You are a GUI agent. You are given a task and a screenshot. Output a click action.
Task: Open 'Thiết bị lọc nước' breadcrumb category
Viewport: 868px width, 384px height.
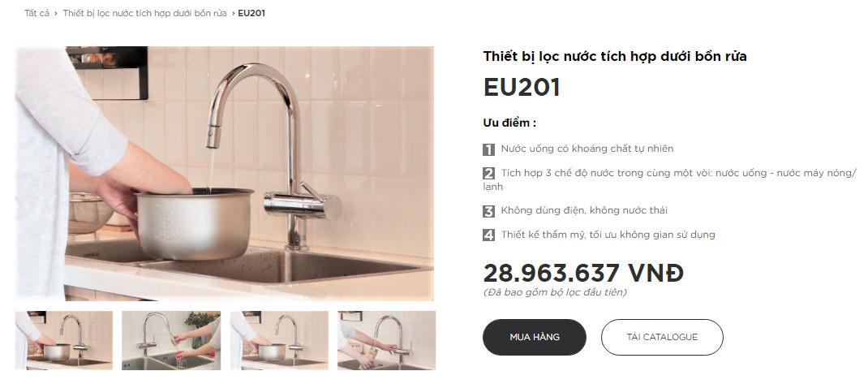pos(144,13)
